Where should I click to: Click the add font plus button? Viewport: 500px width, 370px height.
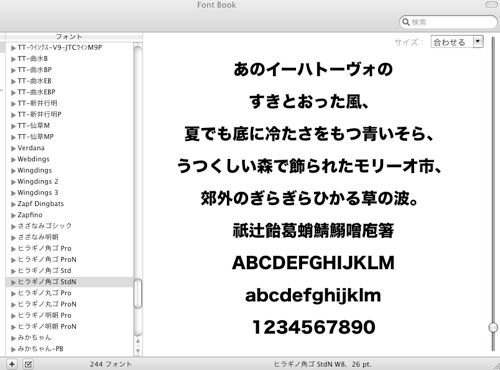pyautogui.click(x=12, y=364)
